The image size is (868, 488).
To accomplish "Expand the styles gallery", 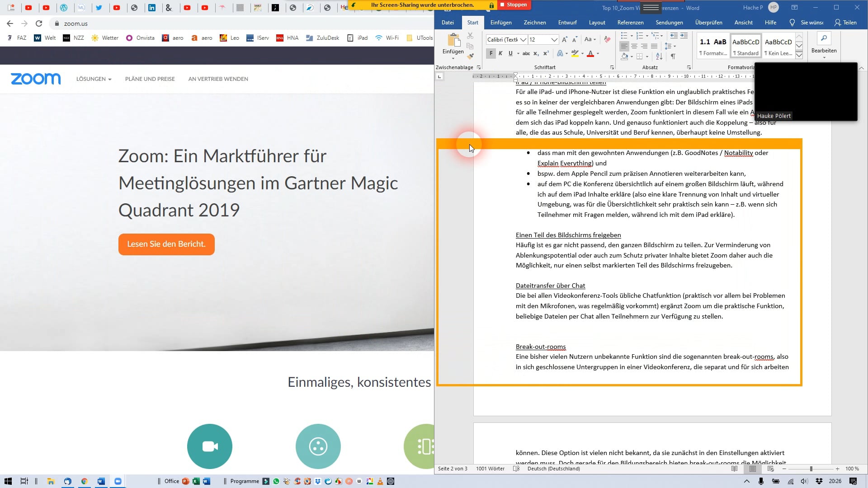I will tap(799, 55).
